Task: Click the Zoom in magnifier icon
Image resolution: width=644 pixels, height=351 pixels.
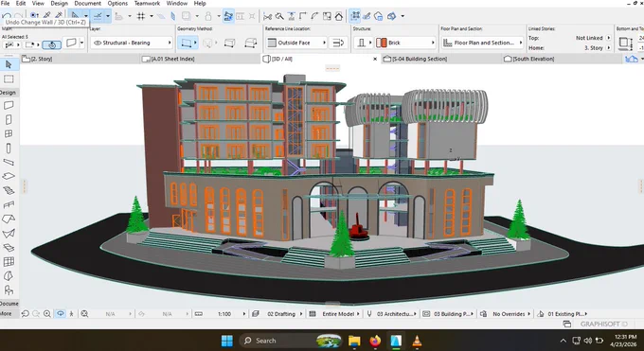Action: tap(47, 314)
